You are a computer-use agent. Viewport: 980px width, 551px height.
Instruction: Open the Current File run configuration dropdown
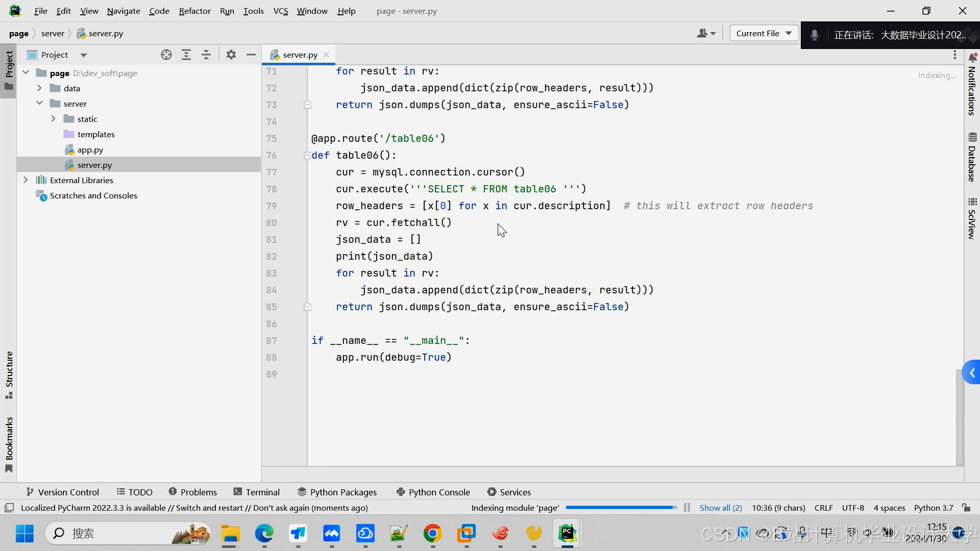coord(764,33)
